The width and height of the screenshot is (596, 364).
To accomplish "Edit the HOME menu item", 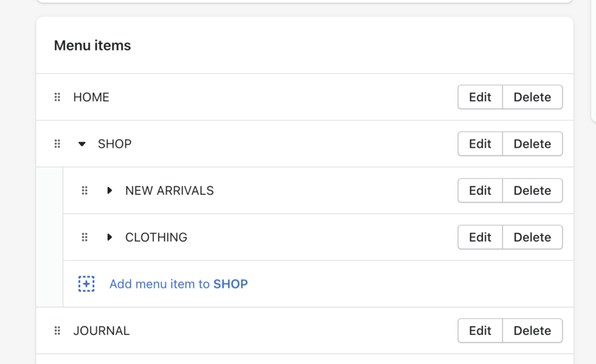I will coord(480,97).
